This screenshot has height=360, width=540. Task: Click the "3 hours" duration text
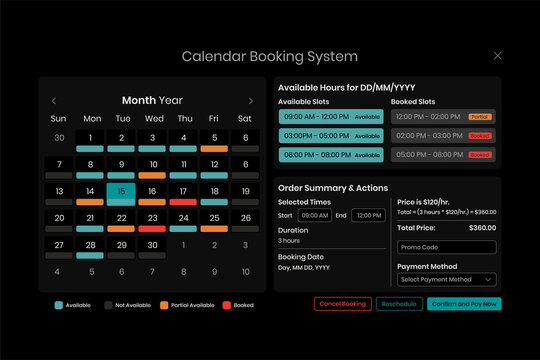pos(289,240)
